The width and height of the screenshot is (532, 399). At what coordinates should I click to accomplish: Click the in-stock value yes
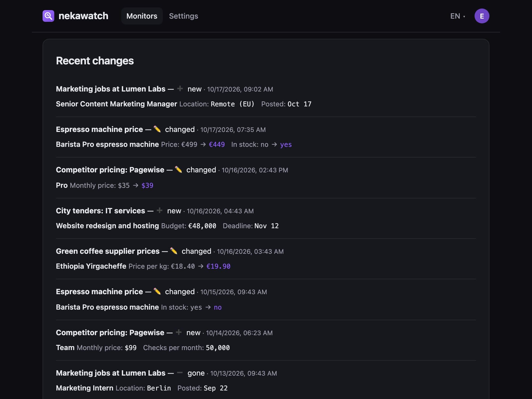(286, 144)
